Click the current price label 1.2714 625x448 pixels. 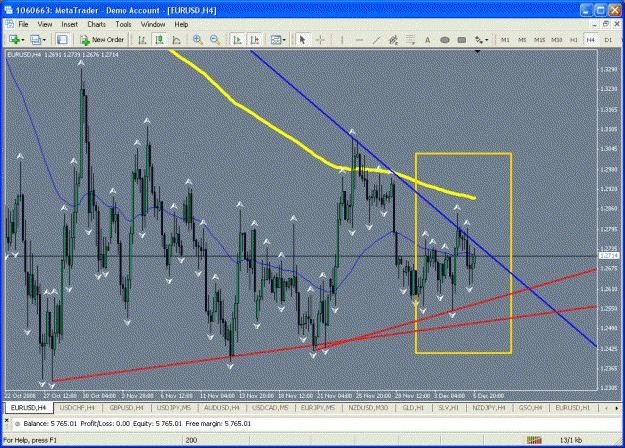click(x=609, y=255)
